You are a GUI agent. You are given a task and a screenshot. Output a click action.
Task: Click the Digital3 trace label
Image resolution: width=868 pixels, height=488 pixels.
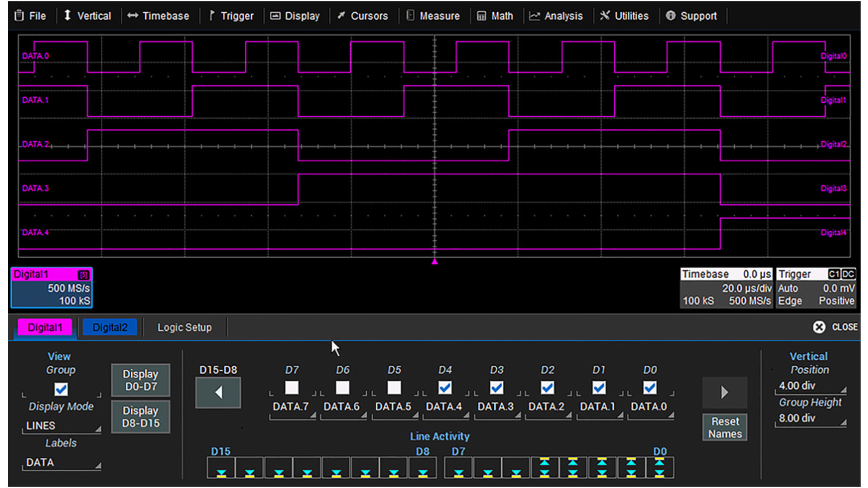pyautogui.click(x=834, y=188)
